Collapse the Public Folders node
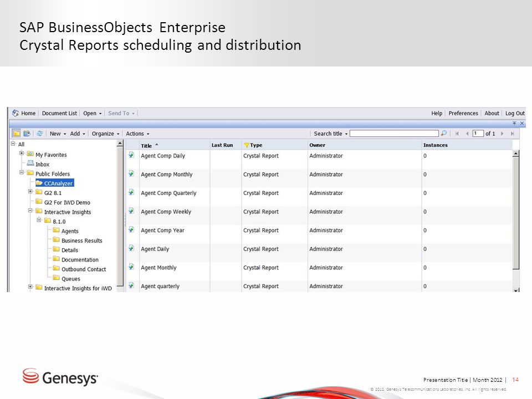The width and height of the screenshot is (532, 399). coord(22,172)
